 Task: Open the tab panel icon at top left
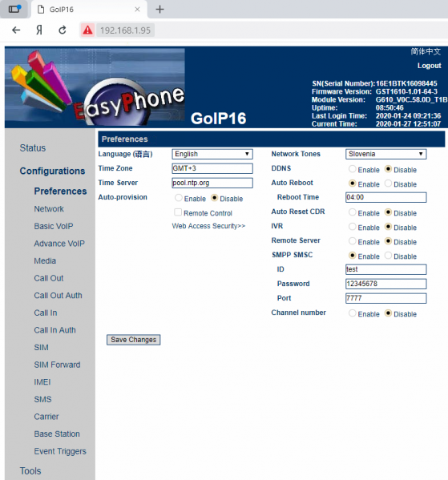click(14, 9)
